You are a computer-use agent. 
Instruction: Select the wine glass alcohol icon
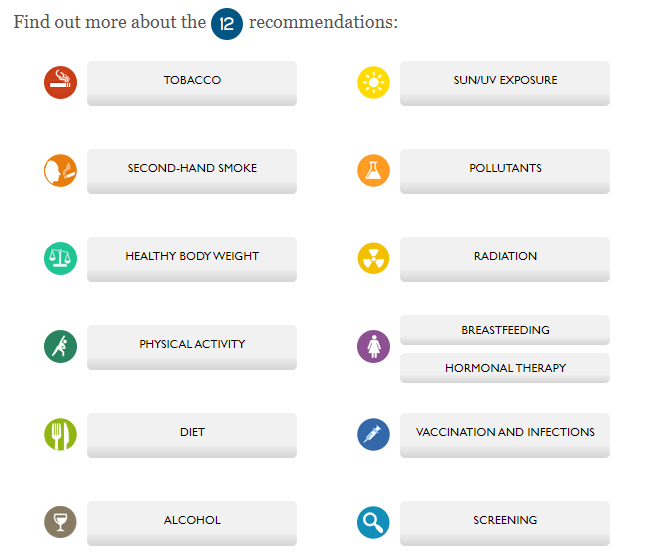(x=60, y=522)
